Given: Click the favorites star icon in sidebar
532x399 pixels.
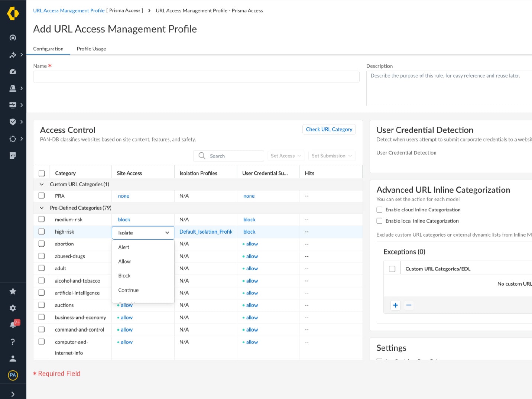Looking at the screenshot, I should coord(13,291).
